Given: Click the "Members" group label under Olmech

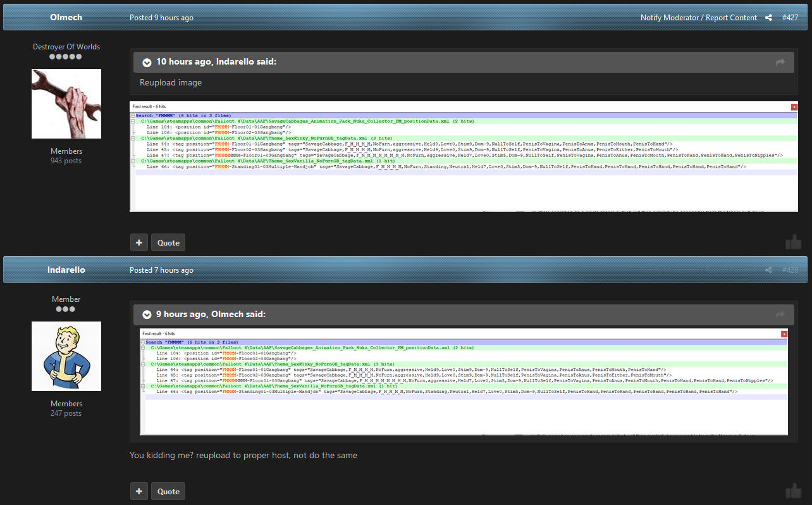Looking at the screenshot, I should click(66, 151).
